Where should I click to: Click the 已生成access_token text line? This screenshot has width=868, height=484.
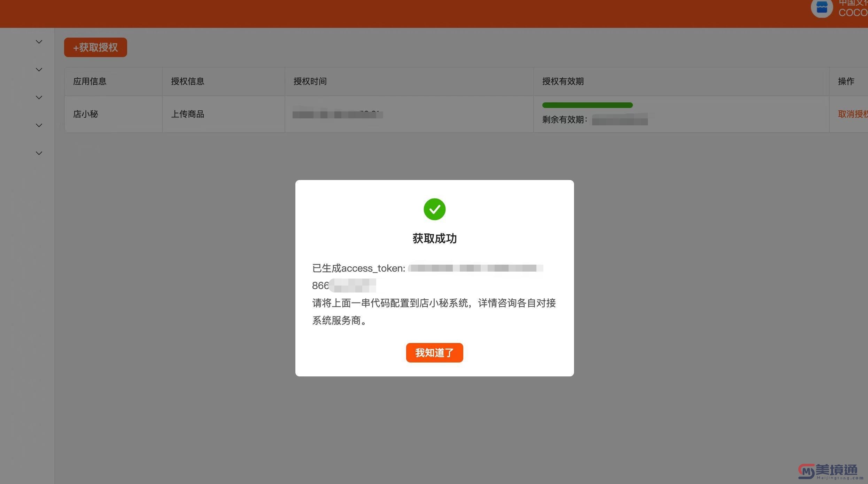pos(428,268)
